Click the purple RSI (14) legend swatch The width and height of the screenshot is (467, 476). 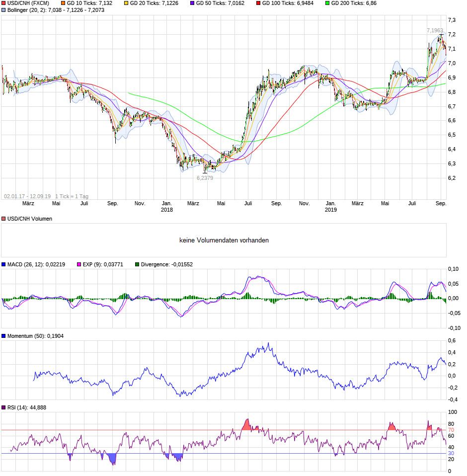click(x=3, y=408)
